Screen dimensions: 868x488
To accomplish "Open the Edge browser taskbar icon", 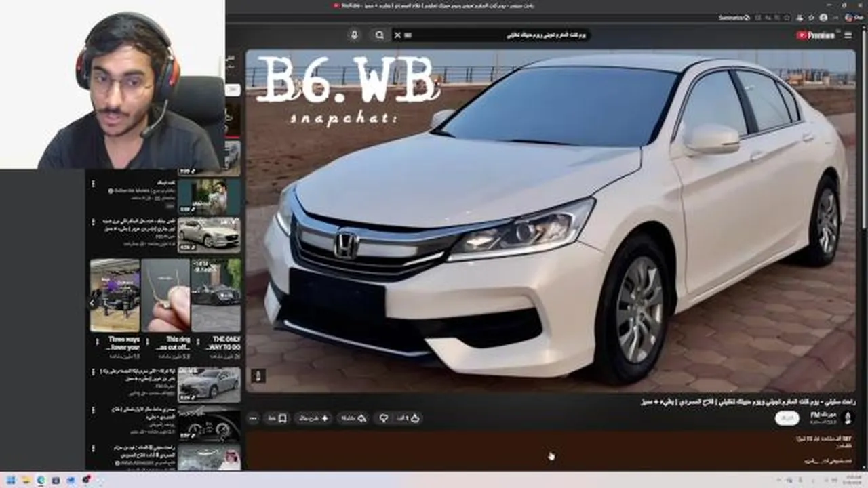I will point(41,480).
